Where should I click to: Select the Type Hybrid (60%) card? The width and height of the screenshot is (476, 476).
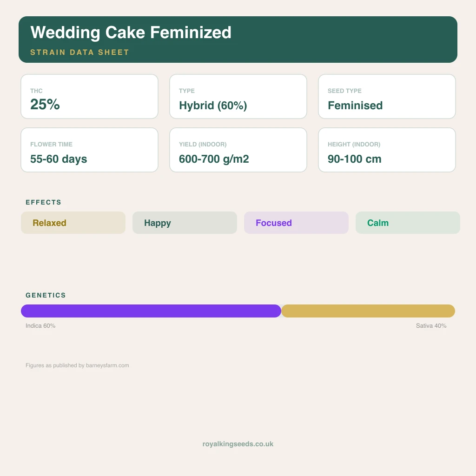click(238, 97)
